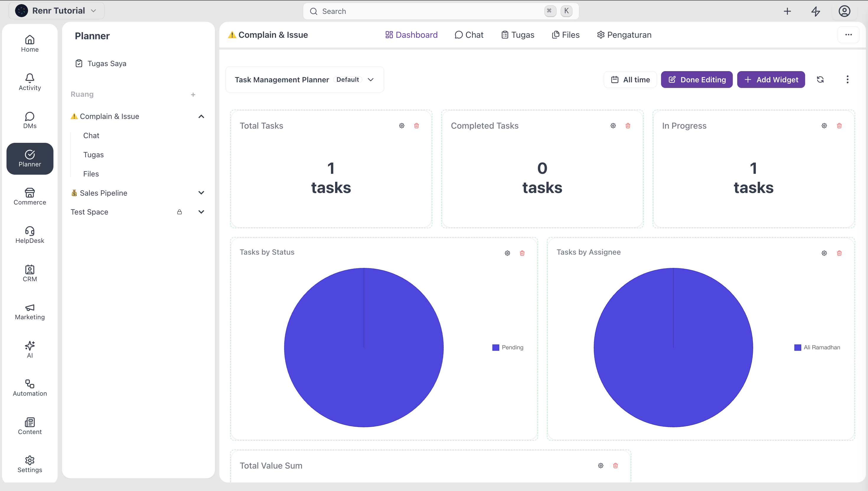
Task: Switch to the Tugas tab
Action: click(x=518, y=35)
